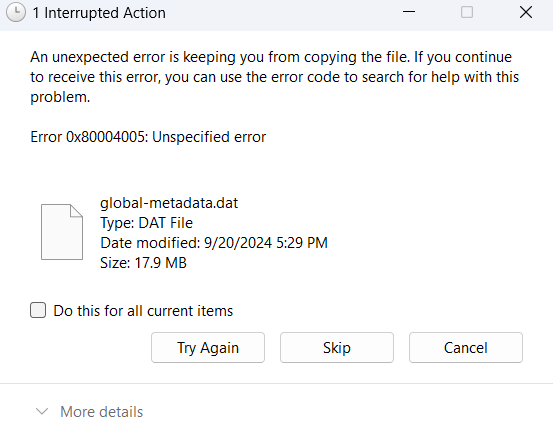Select the blank DAT file icon

click(62, 232)
